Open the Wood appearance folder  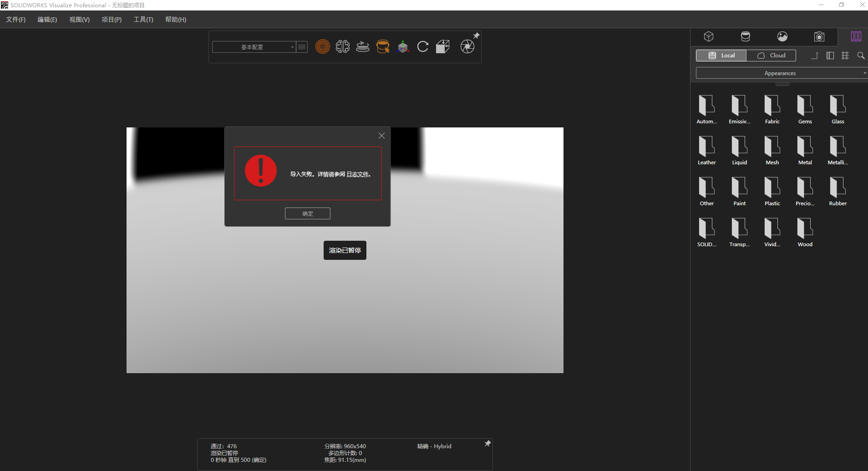click(805, 233)
